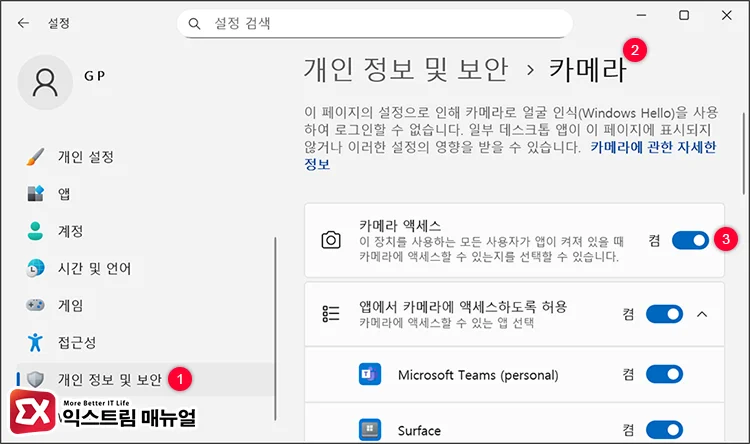The height and width of the screenshot is (444, 750).
Task: Click the camera icon beside 카메라 액세스
Action: [331, 240]
